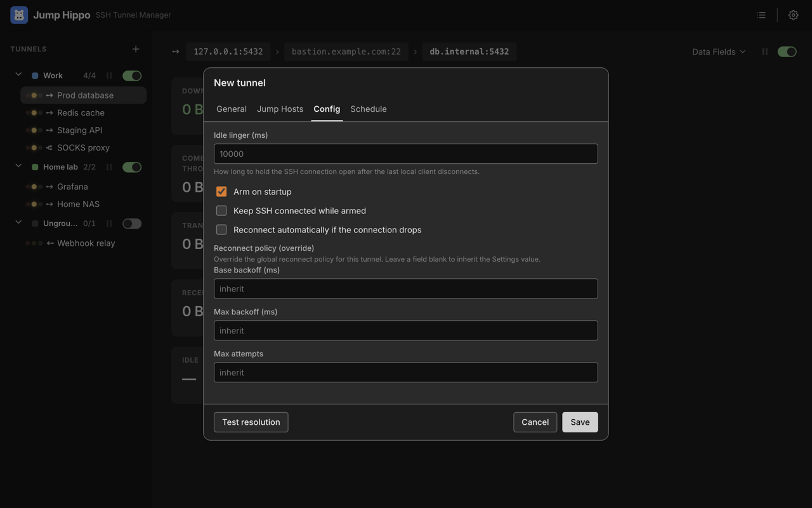
Task: Click the Jump Hippo app logo
Action: (x=19, y=15)
